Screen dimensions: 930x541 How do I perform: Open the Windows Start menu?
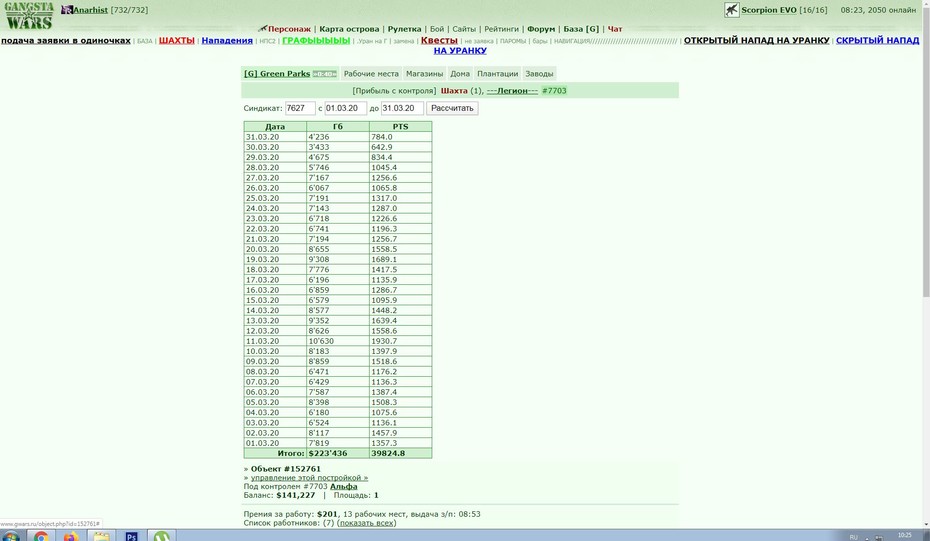[11, 536]
